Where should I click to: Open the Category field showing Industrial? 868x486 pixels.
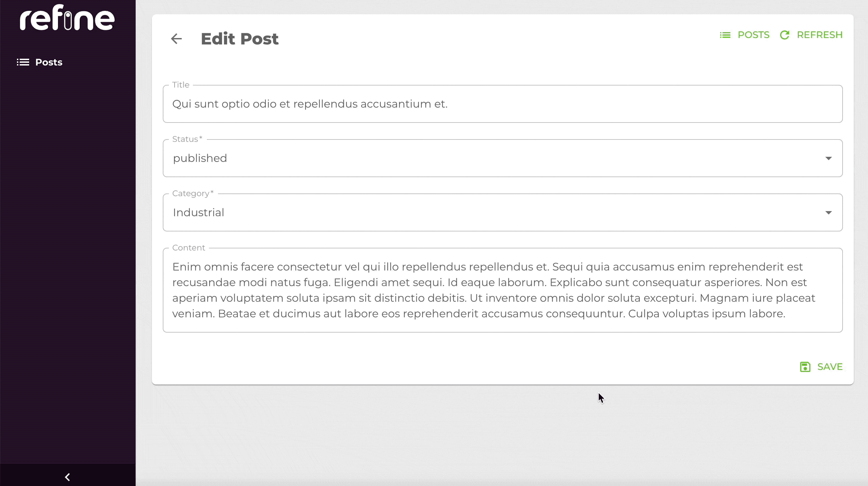tap(475, 213)
